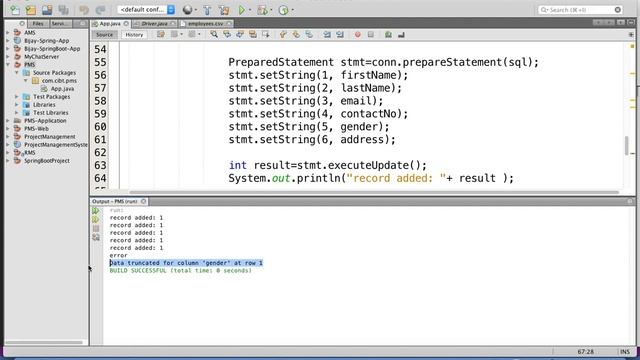Click the 'Data truncated for column' error line

(x=186, y=263)
